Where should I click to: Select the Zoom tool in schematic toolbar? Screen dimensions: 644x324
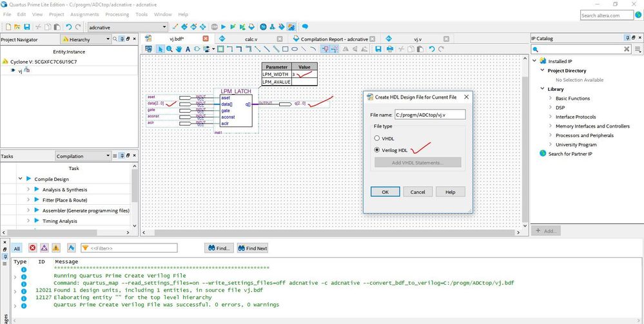click(169, 49)
